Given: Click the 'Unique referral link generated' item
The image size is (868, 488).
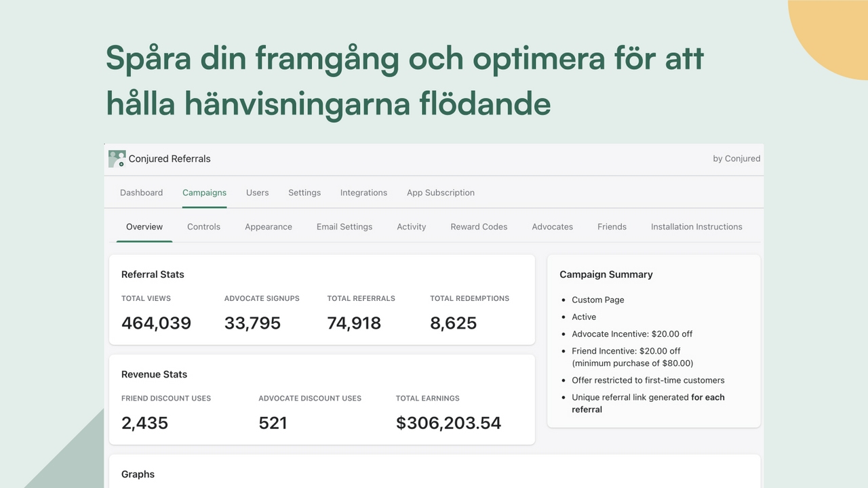Looking at the screenshot, I should [648, 403].
